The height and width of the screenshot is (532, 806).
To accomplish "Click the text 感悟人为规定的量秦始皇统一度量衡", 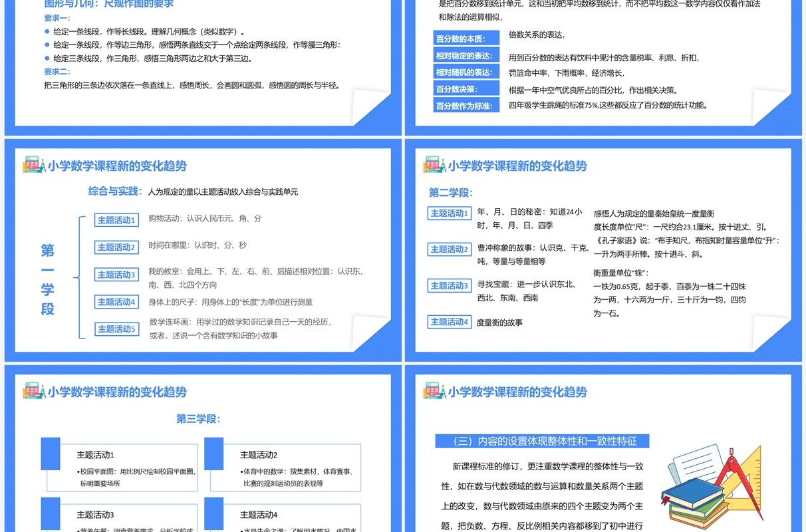I will (x=654, y=213).
